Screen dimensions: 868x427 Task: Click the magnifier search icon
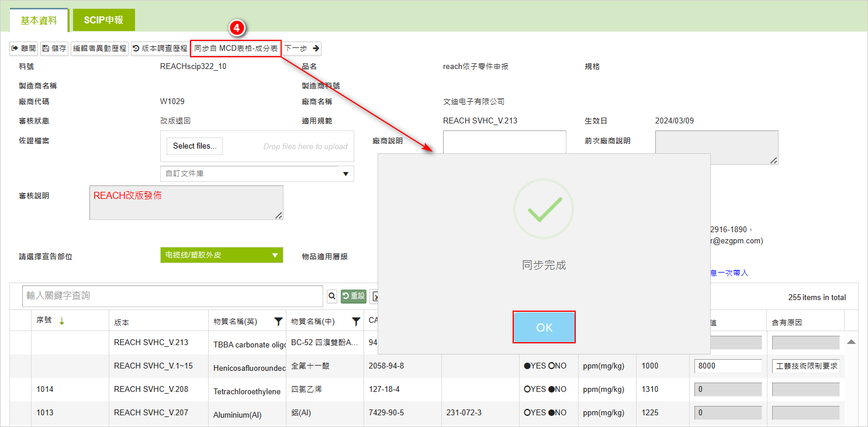[331, 297]
